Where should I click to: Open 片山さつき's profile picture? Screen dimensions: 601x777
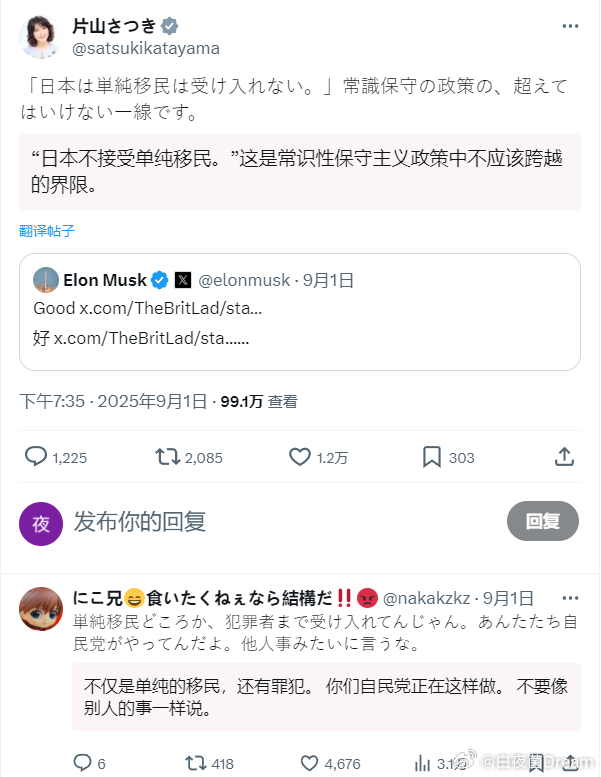point(41,37)
